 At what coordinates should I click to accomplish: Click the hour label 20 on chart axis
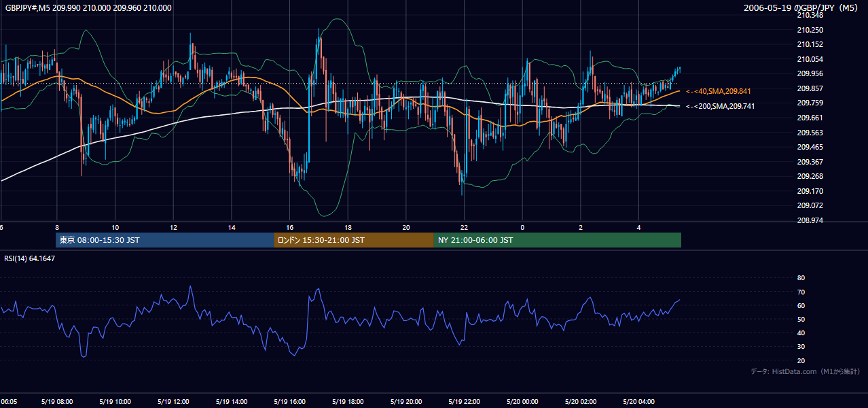point(406,227)
